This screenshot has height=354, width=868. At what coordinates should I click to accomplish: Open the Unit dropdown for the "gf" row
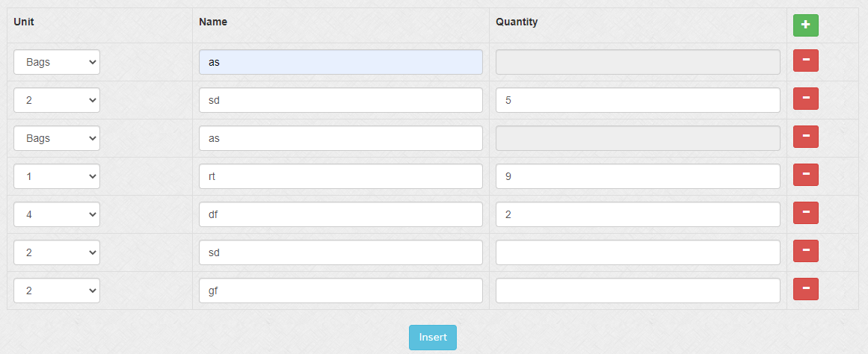[x=57, y=291]
